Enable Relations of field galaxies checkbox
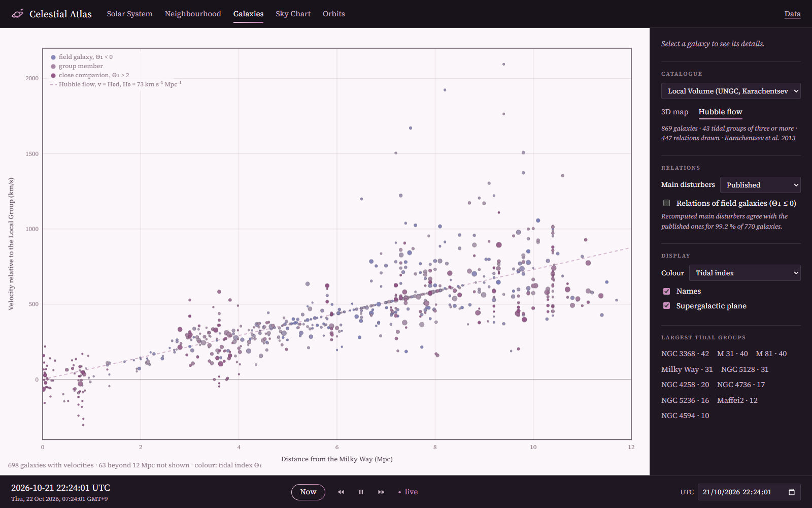Image resolution: width=812 pixels, height=508 pixels. point(667,203)
